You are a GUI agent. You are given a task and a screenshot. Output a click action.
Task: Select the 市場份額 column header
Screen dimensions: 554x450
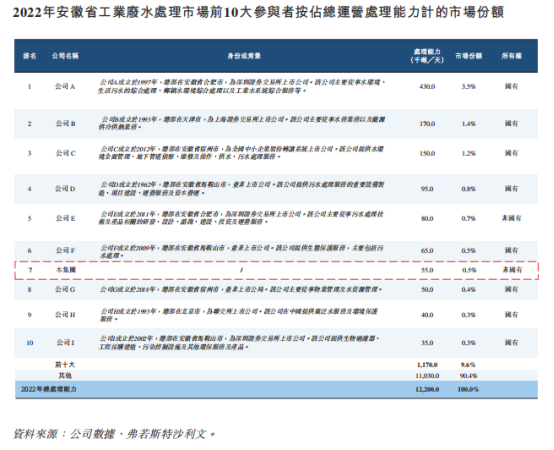(468, 56)
